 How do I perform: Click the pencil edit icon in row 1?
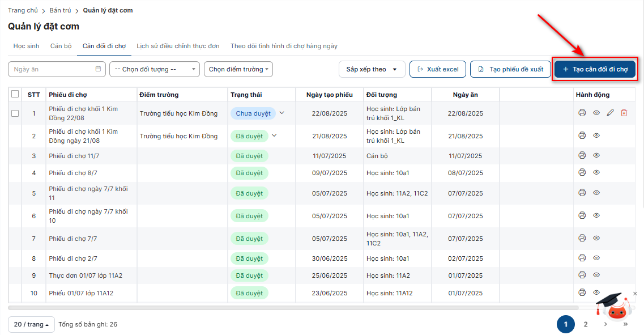tap(610, 113)
